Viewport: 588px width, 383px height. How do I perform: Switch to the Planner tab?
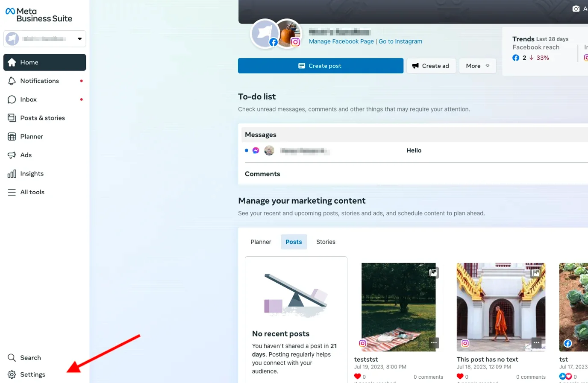[x=261, y=242]
